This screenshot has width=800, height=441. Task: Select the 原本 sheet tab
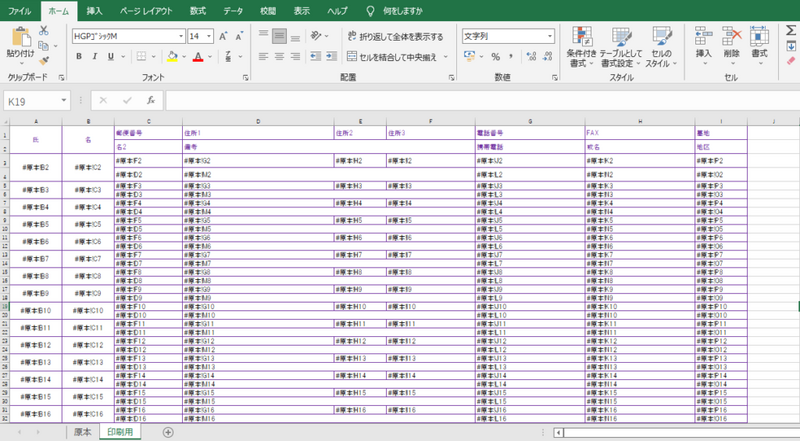click(83, 432)
